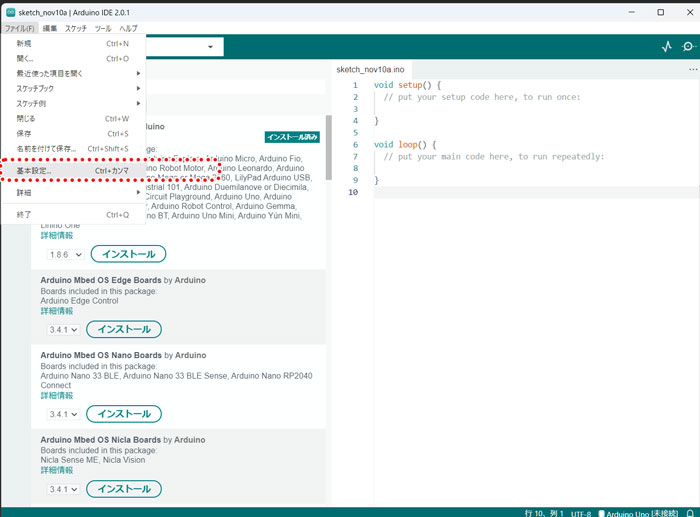Click 'Arduino Mbed OS Edge Boards' title
Image resolution: width=700 pixels, height=517 pixels.
tap(101, 280)
